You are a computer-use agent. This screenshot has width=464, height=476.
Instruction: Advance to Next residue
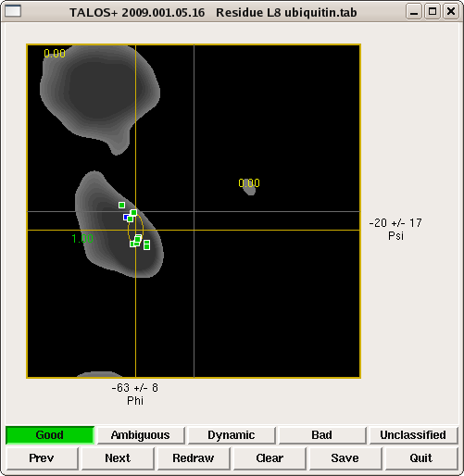click(x=118, y=458)
